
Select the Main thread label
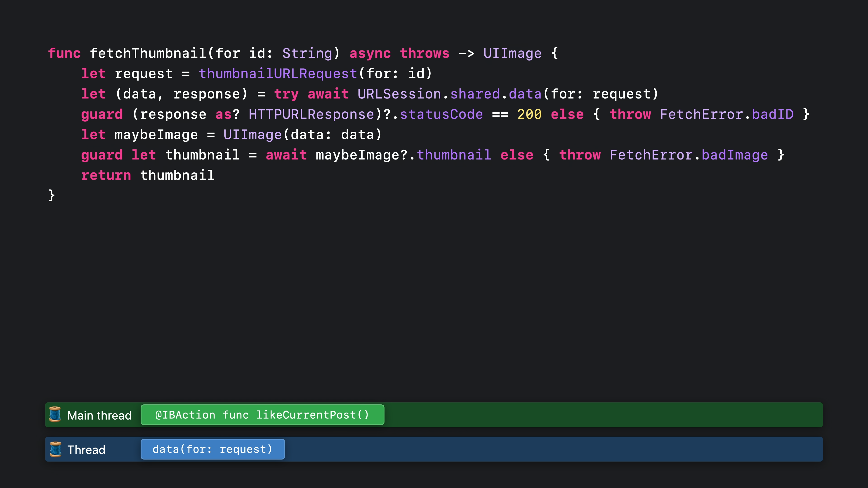point(99,415)
